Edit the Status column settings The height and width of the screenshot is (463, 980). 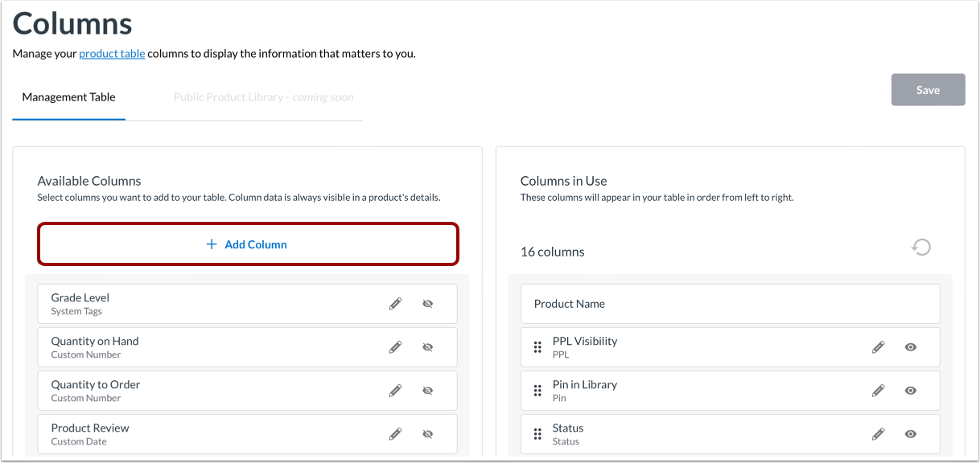(878, 433)
